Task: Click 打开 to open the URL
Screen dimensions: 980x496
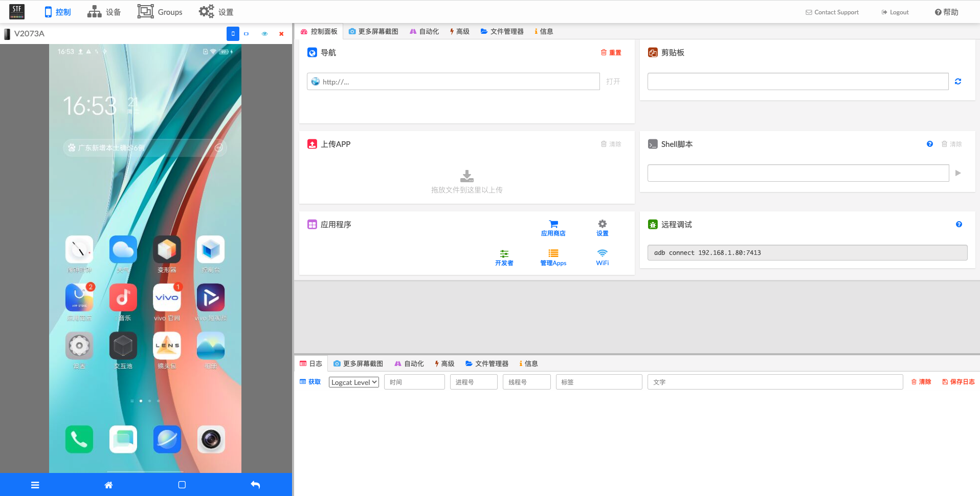Action: [613, 82]
